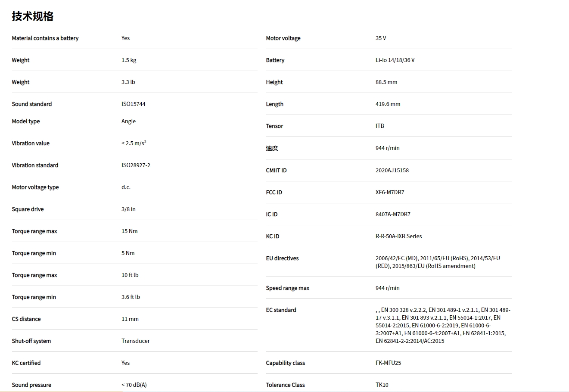Click the 技术规格 heading
The height and width of the screenshot is (392, 569).
[33, 16]
